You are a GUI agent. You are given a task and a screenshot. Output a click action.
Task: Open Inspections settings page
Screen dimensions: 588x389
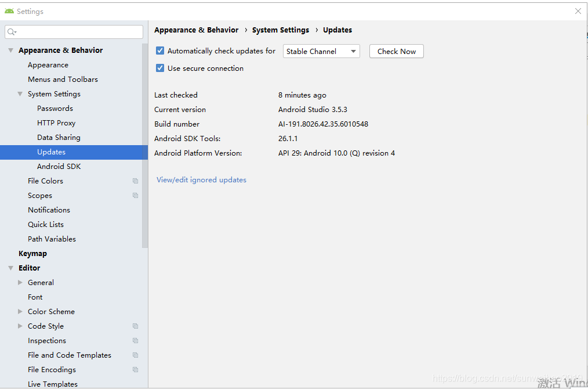(x=47, y=341)
